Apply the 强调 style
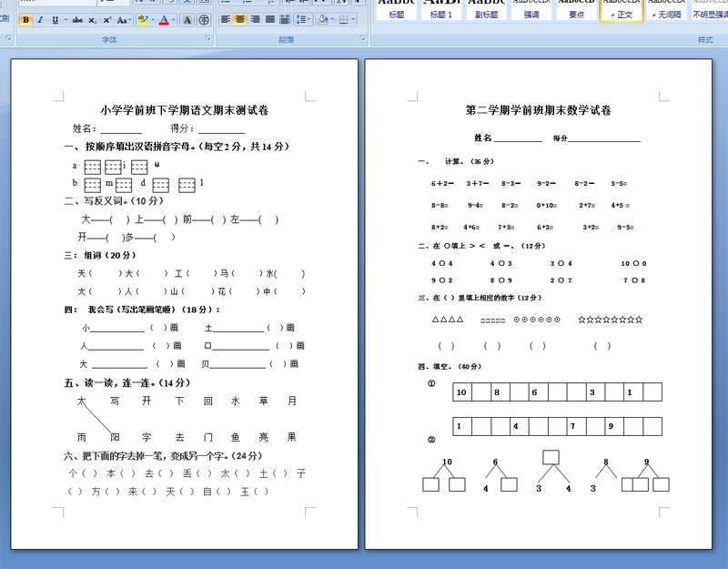 point(531,10)
